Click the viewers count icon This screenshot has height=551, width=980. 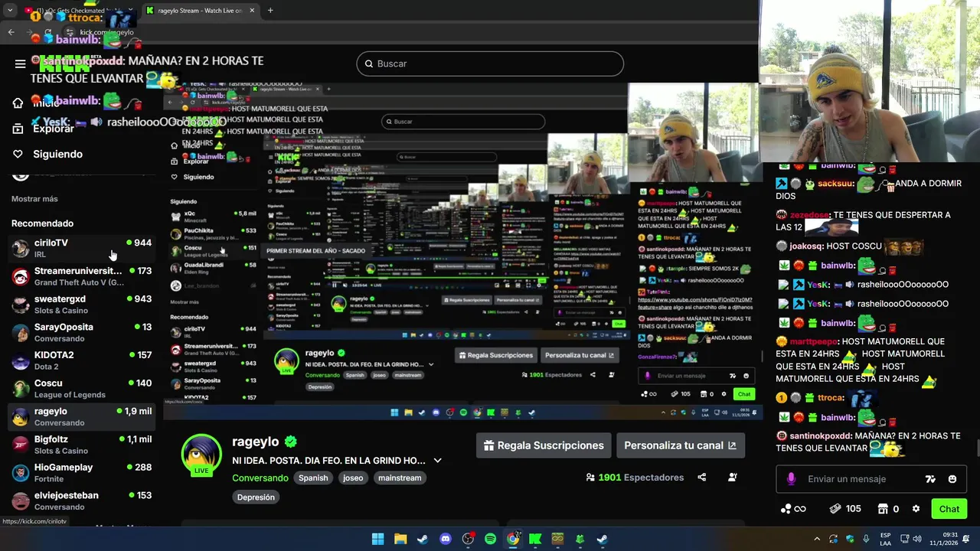click(x=590, y=478)
